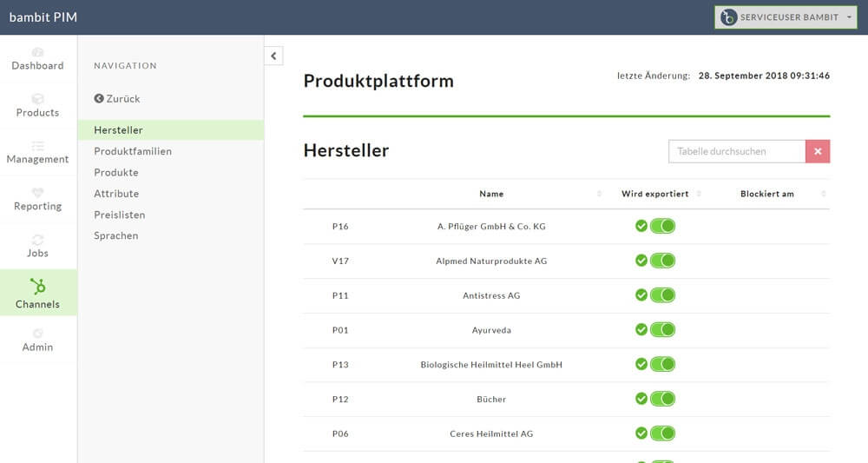The height and width of the screenshot is (463, 868).
Task: Click green checkmark for Biologische Heilmittel Heel
Action: click(641, 364)
